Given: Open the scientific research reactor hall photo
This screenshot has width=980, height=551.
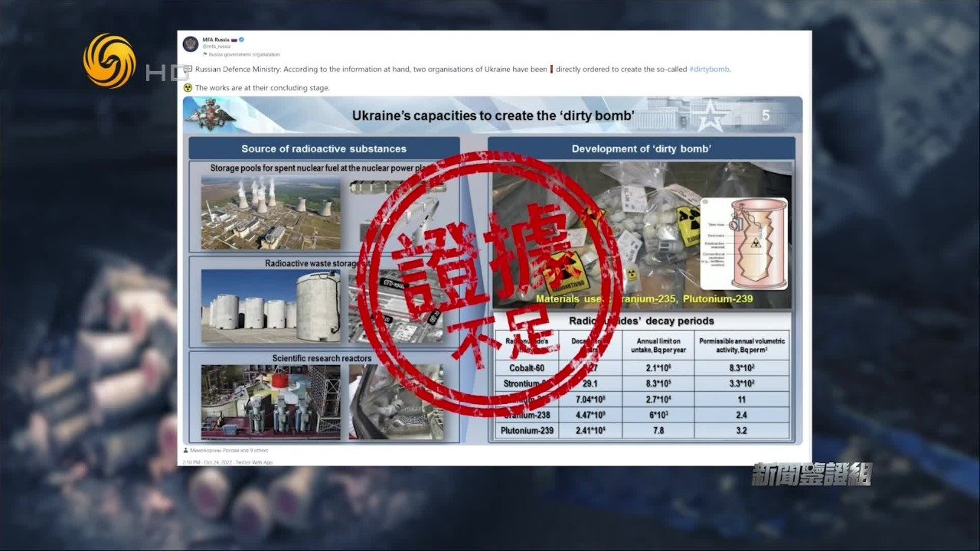Looking at the screenshot, I should 271,401.
